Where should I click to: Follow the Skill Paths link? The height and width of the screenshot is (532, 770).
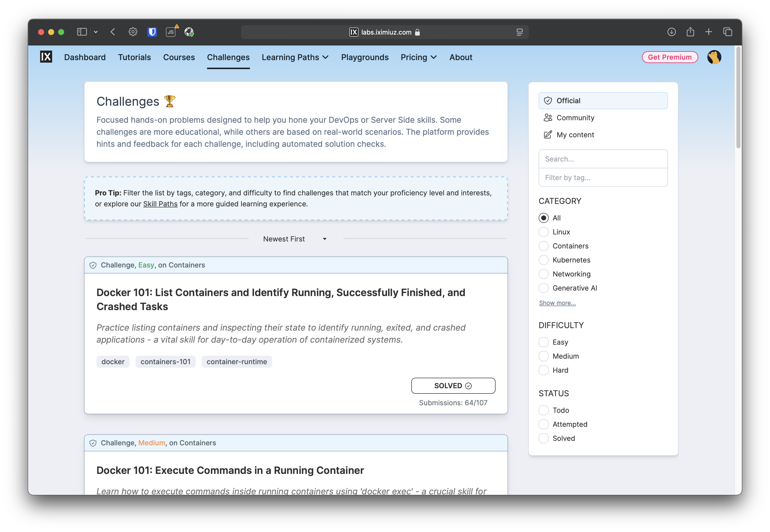pyautogui.click(x=160, y=204)
